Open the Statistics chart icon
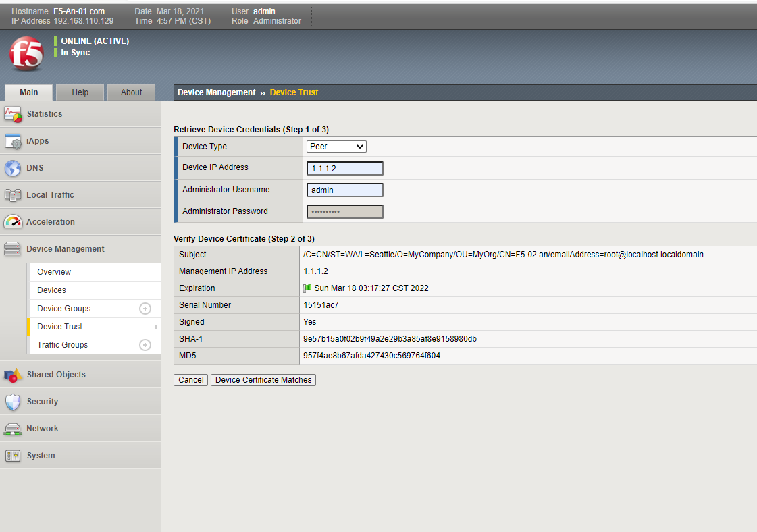This screenshot has width=757, height=532. pyautogui.click(x=13, y=114)
